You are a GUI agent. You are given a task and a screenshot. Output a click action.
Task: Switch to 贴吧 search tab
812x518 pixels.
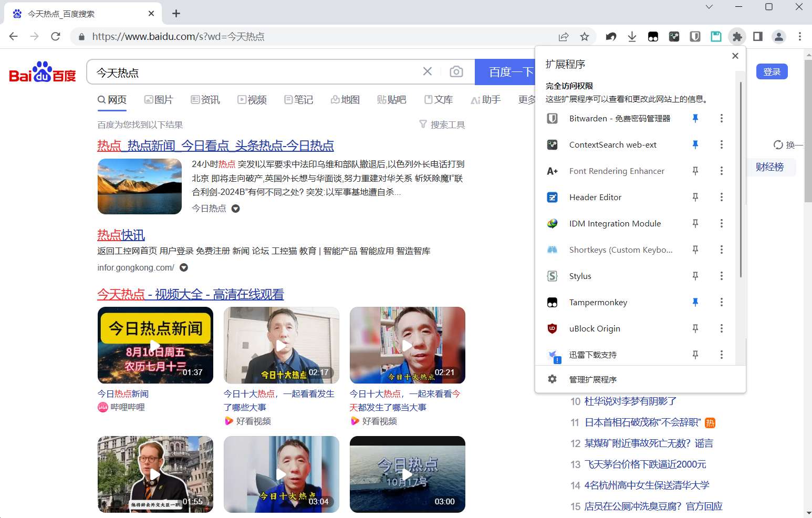[x=392, y=99]
